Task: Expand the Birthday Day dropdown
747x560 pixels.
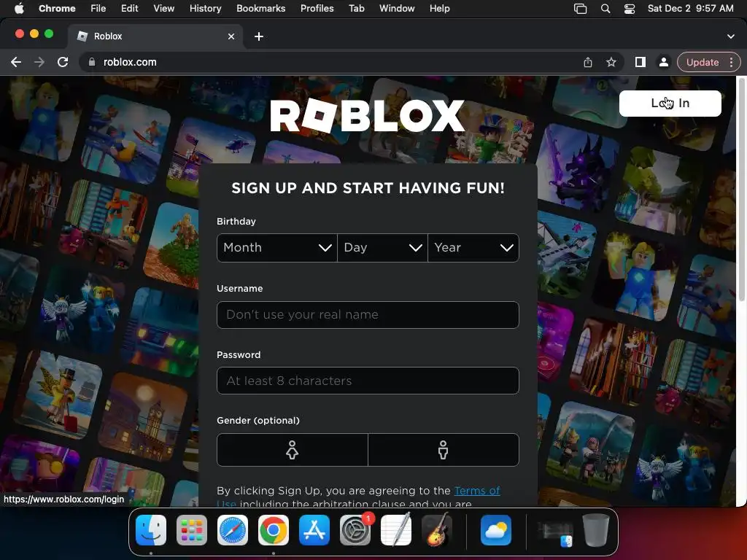Action: [x=382, y=248]
